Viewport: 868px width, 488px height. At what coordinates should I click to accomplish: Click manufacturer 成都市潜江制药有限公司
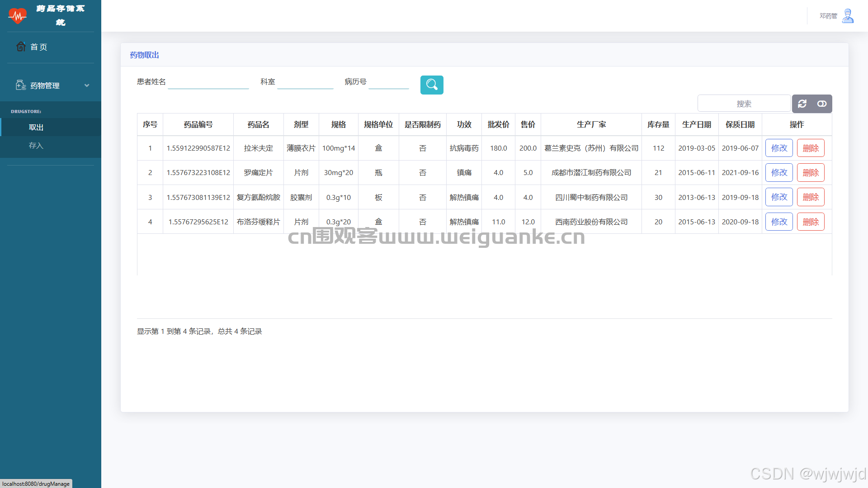[591, 172]
